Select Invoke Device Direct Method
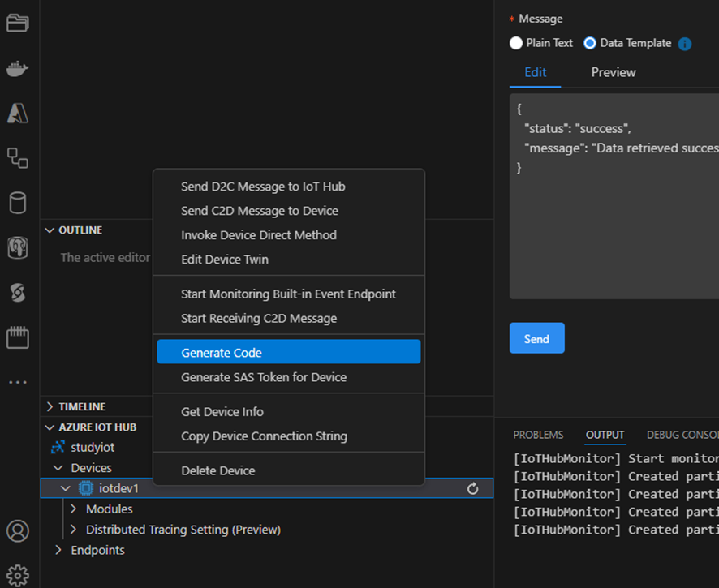 288,235
